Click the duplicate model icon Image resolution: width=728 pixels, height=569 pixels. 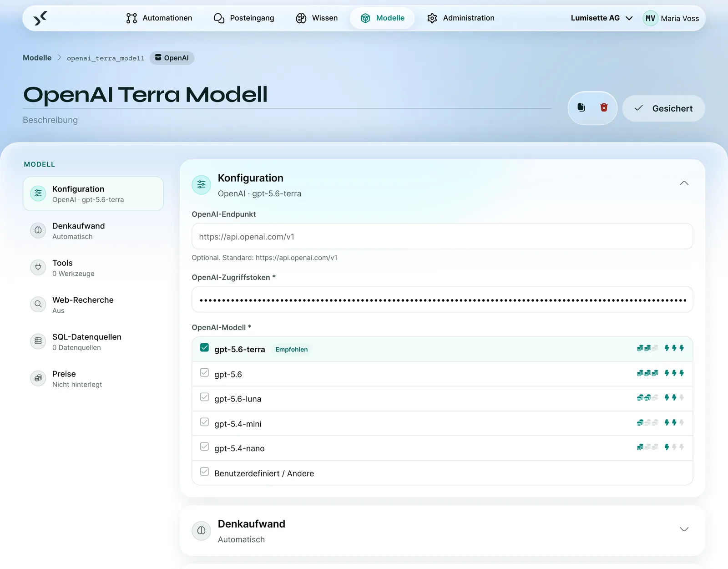(x=581, y=107)
